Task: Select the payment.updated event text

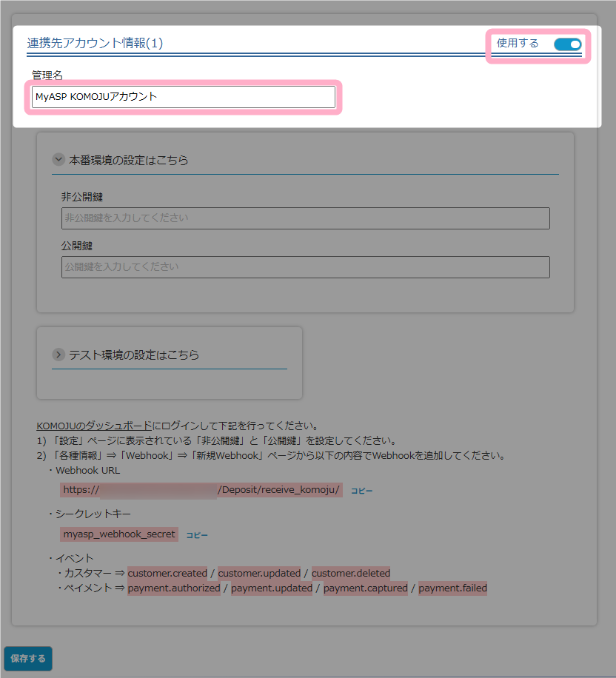Action: [x=272, y=589]
